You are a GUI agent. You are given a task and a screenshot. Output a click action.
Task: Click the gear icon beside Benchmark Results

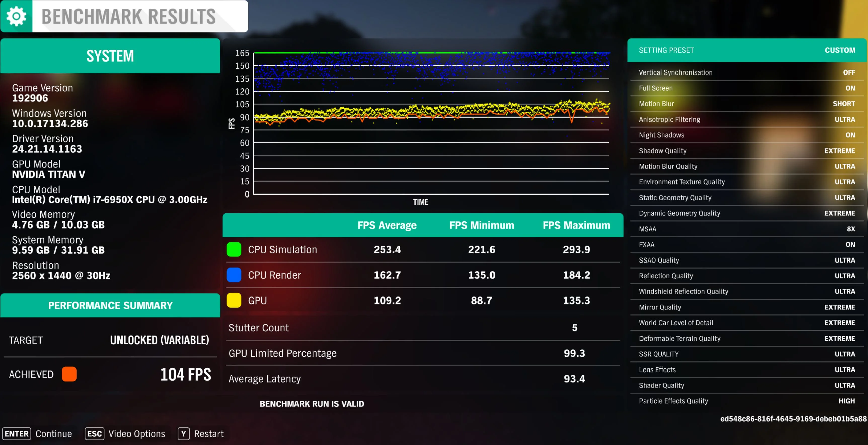[x=16, y=16]
